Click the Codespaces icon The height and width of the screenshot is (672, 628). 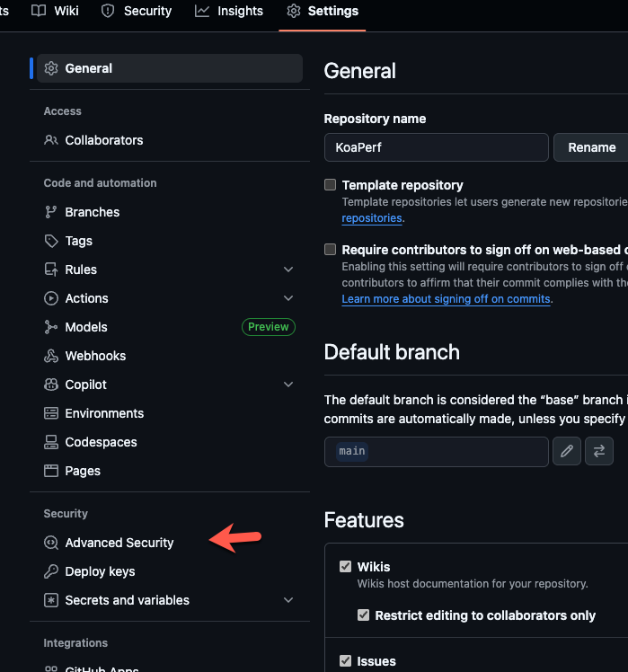point(51,442)
